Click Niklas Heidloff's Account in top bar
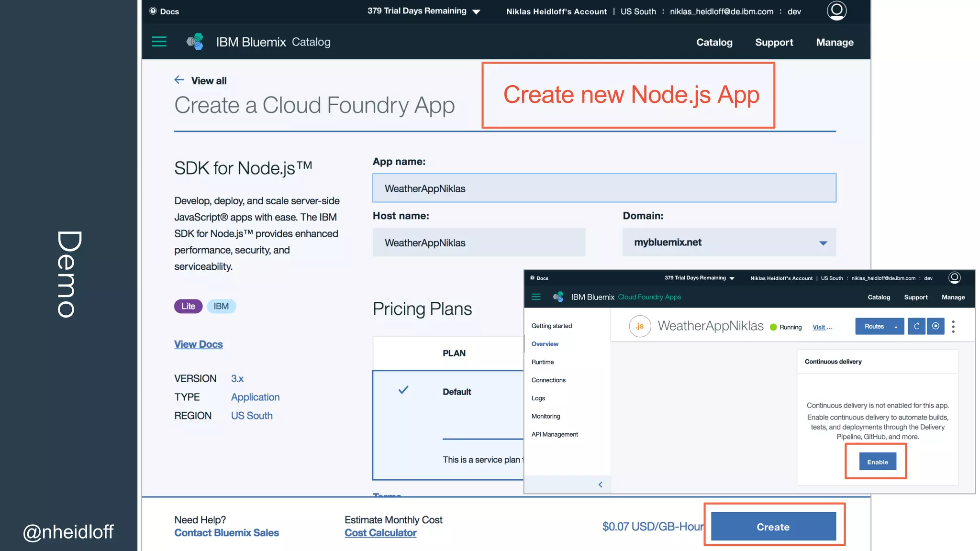Viewport: 980px width, 551px height. [556, 11]
